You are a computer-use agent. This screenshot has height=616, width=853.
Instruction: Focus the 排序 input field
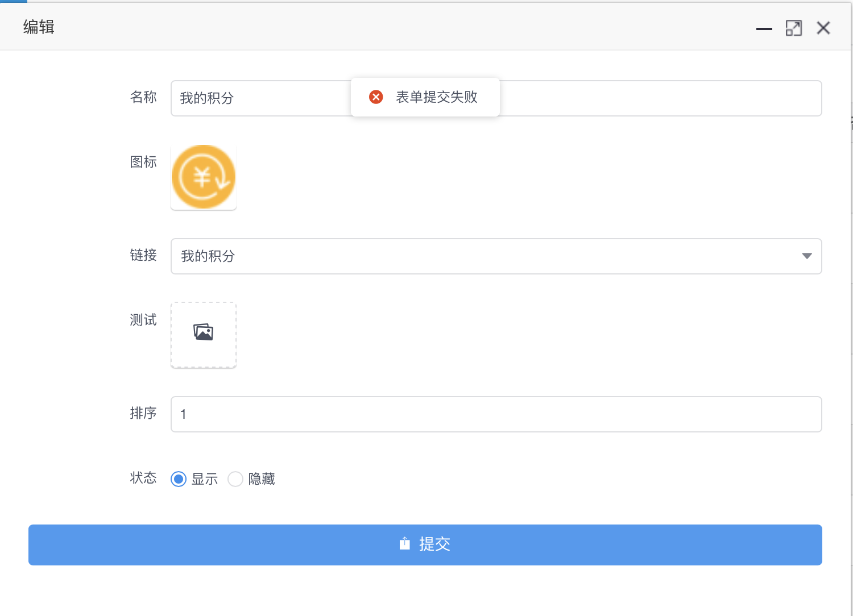(x=496, y=414)
